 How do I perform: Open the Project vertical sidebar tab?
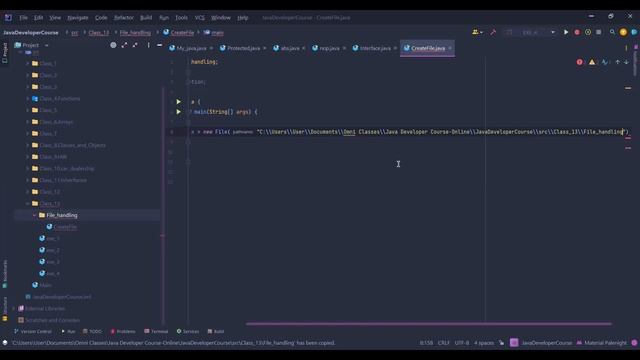(x=5, y=52)
